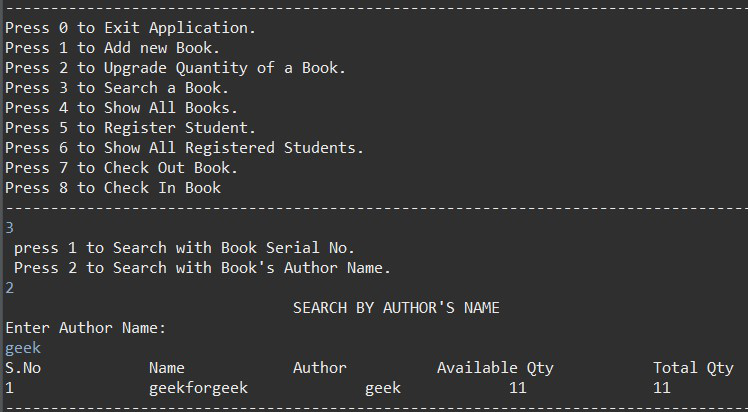Click the 'Press 7 to Check Out Book.' line
Viewport: 748px width, 412px height.
click(x=121, y=168)
